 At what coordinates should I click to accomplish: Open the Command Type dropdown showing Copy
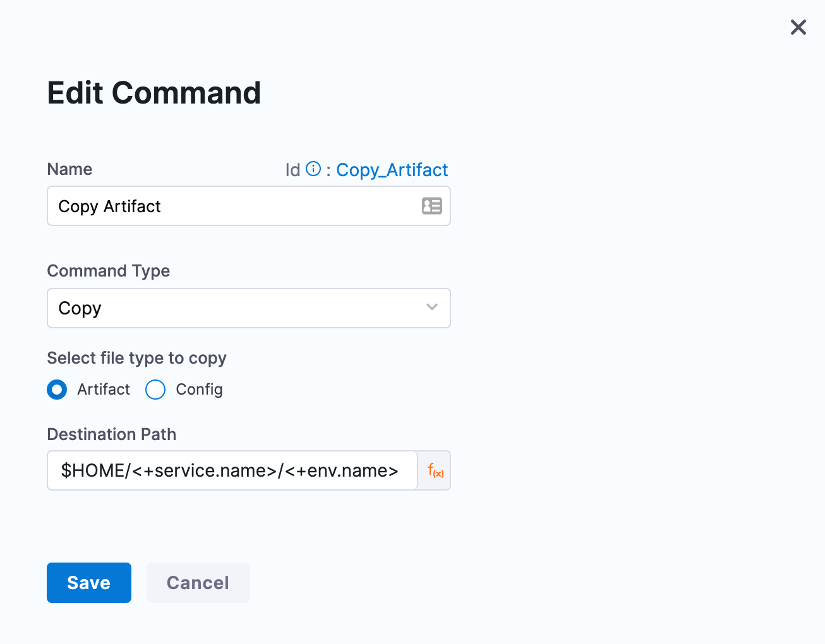[240, 308]
